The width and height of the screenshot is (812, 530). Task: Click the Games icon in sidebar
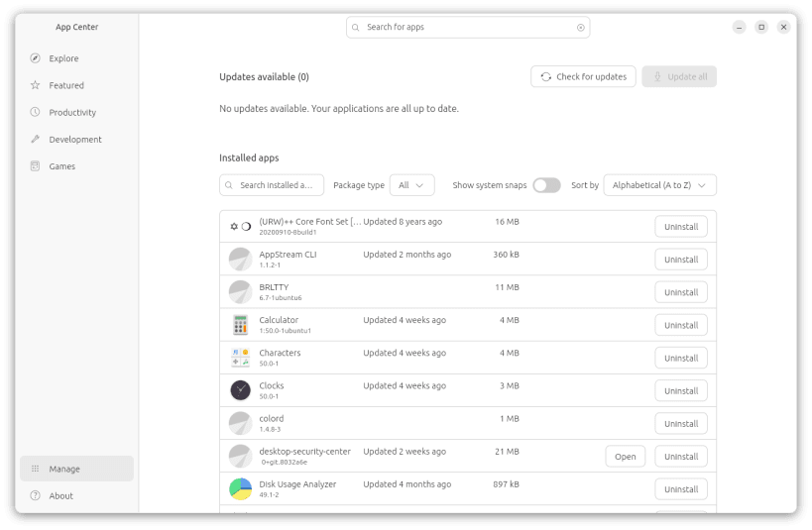tap(36, 166)
